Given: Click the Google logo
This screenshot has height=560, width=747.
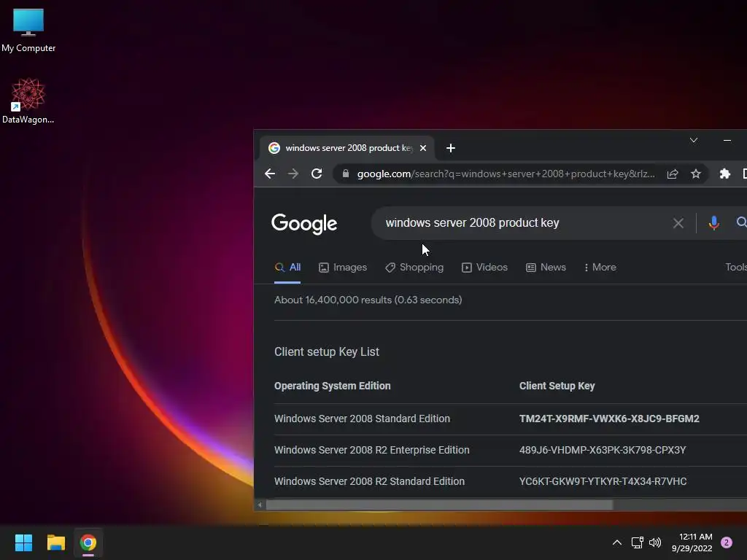Looking at the screenshot, I should [304, 223].
